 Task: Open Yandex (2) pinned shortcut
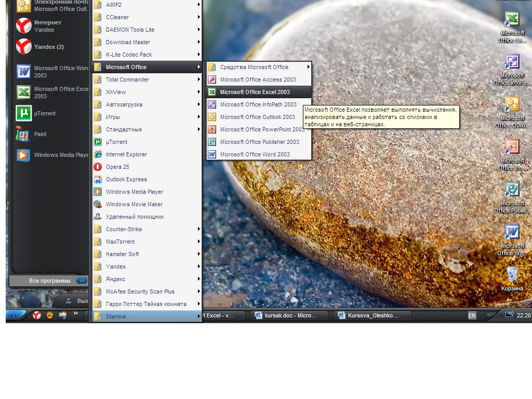(x=51, y=47)
